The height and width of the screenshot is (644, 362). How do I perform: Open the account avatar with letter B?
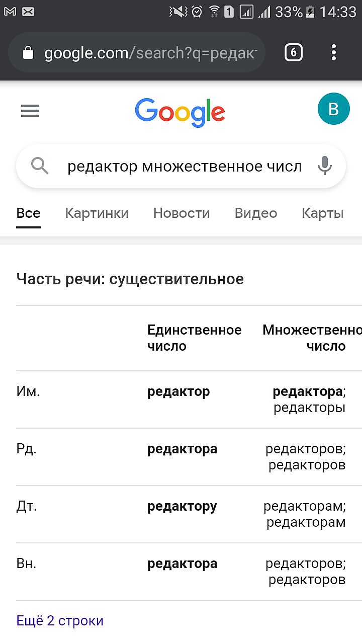(x=333, y=109)
